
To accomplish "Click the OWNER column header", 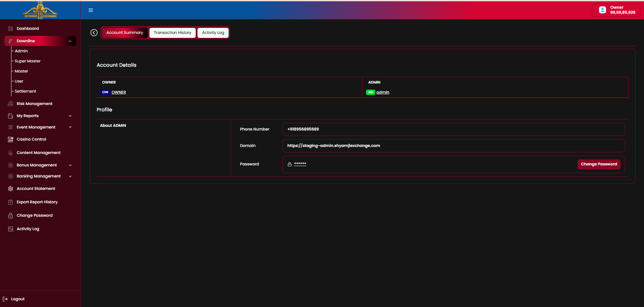I will [109, 82].
